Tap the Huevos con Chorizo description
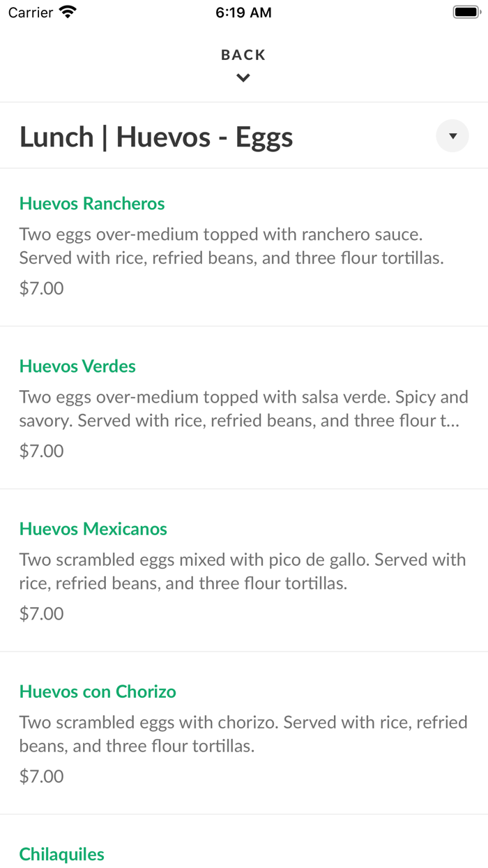 [244, 733]
